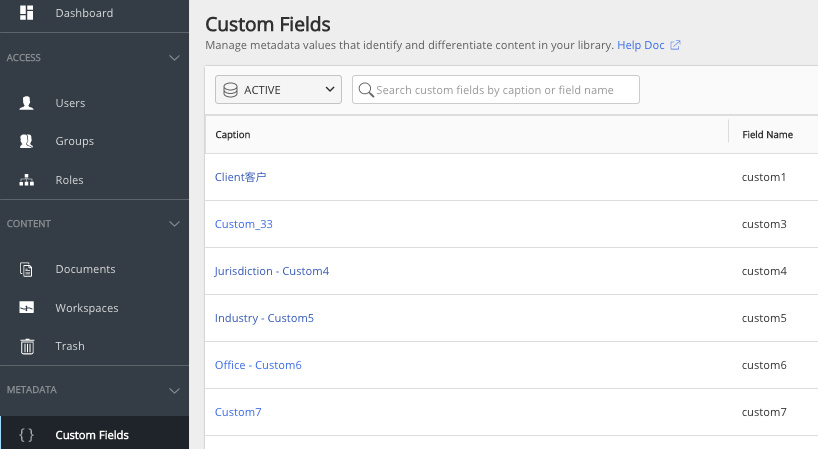This screenshot has height=449, width=818.
Task: Open the Trash bin icon
Action: [x=27, y=346]
